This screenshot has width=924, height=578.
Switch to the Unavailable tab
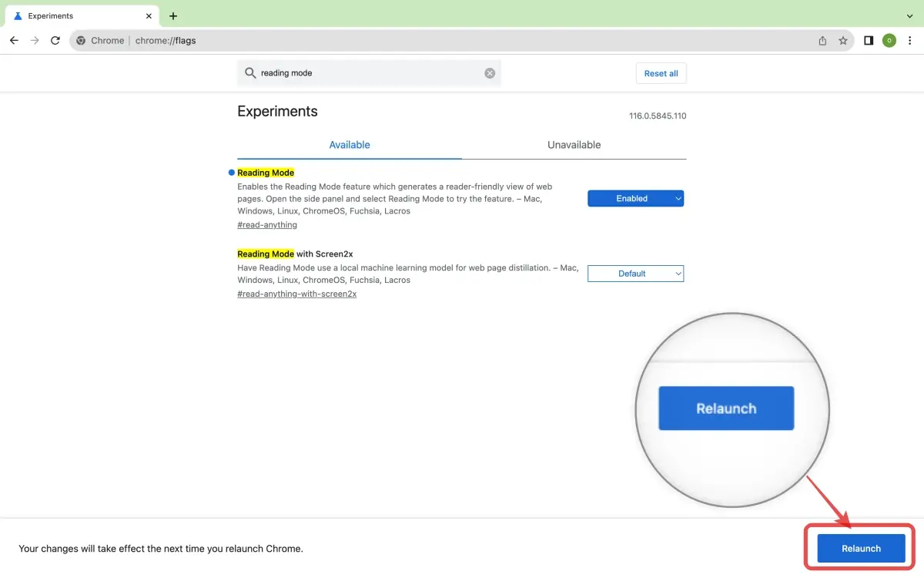pos(574,145)
